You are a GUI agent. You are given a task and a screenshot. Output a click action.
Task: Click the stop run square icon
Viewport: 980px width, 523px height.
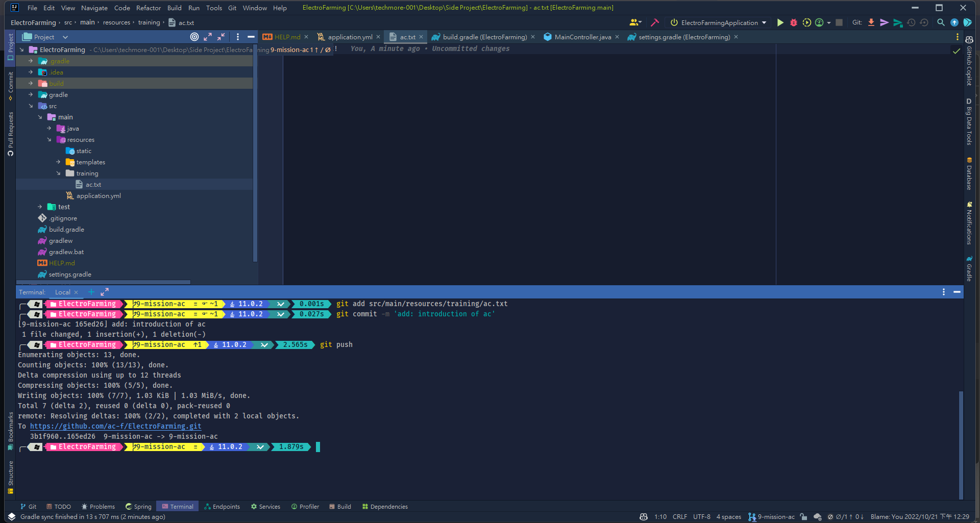[x=839, y=22]
